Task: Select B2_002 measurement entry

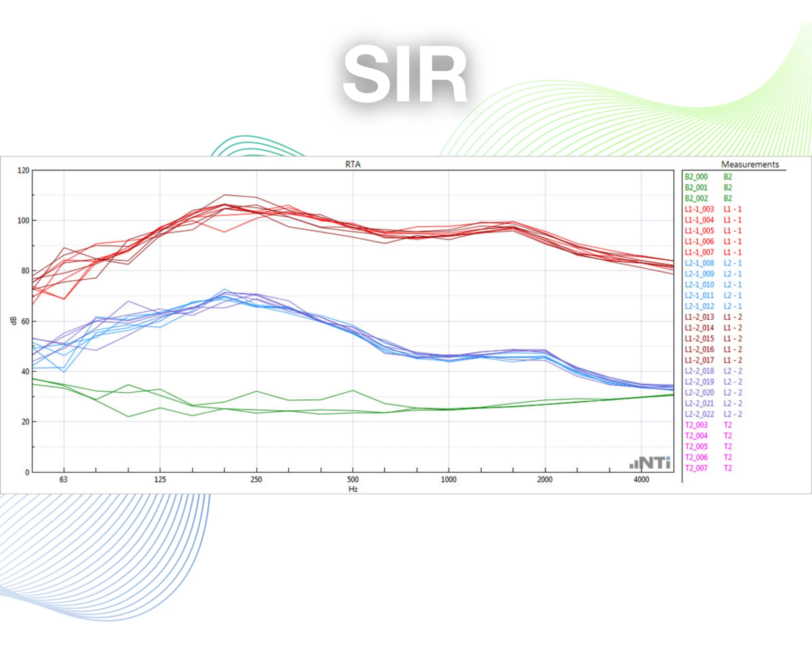Action: pos(696,198)
